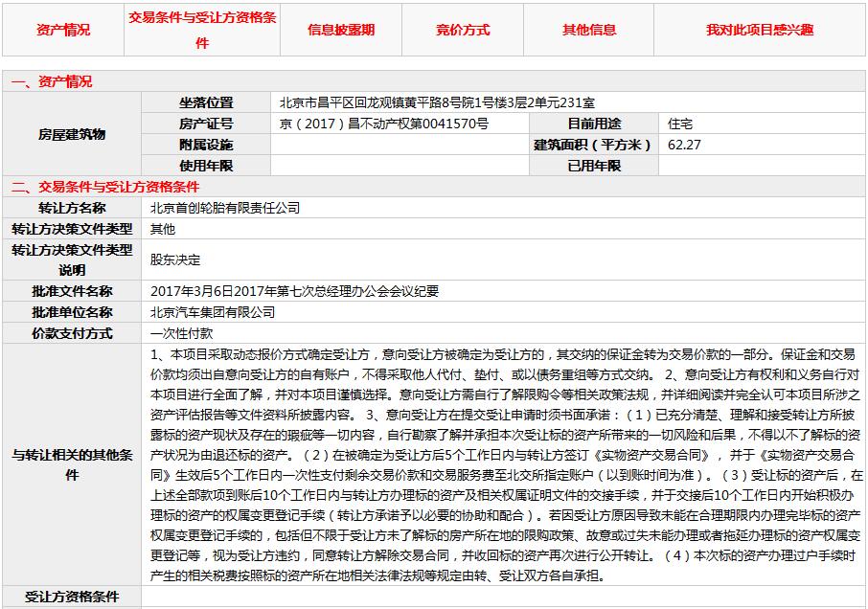
Task: Click the 住宅 current usage value
Action: pos(680,124)
